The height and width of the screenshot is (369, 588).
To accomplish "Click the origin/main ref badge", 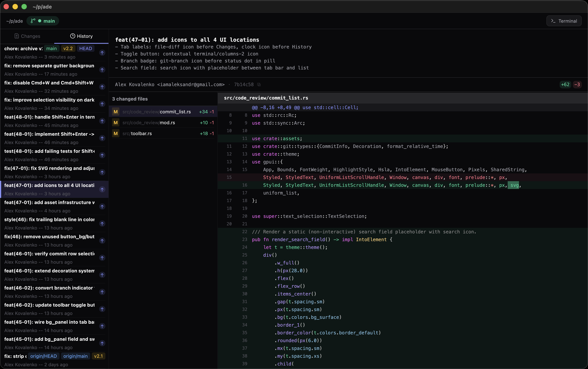I will pos(75,356).
